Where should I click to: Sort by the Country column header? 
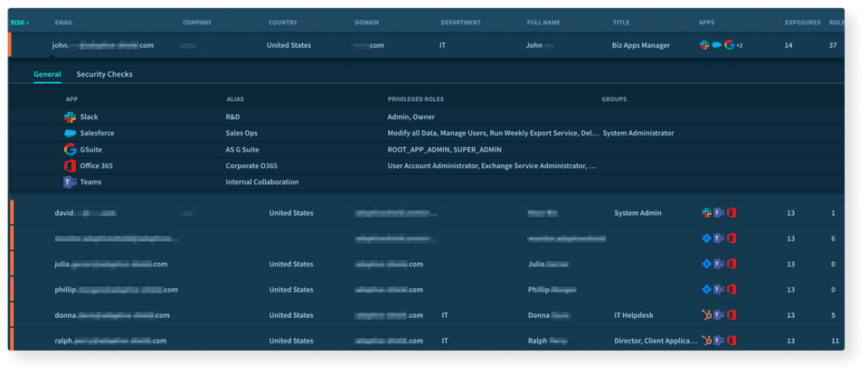pyautogui.click(x=283, y=23)
